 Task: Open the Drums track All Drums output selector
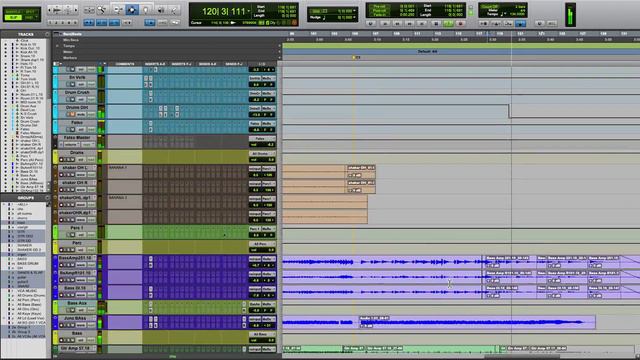tap(261, 154)
